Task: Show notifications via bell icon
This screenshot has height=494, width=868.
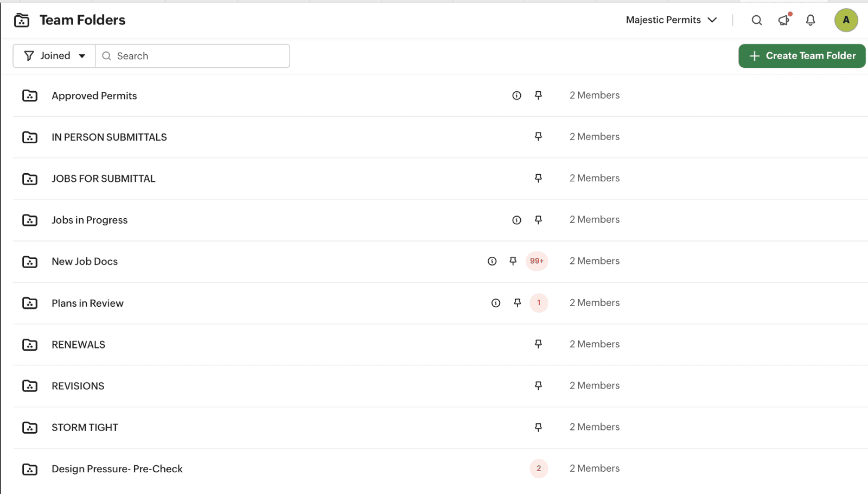Action: pos(810,21)
